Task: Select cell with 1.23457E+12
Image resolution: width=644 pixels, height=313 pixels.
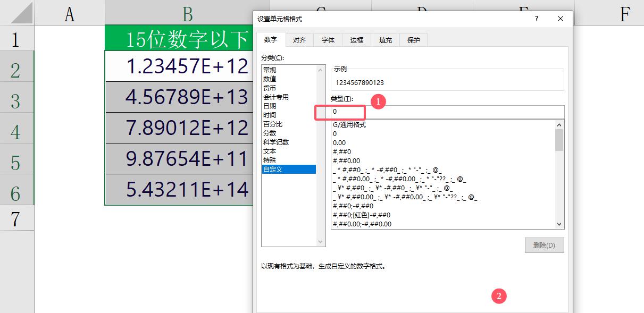Action: (x=179, y=66)
